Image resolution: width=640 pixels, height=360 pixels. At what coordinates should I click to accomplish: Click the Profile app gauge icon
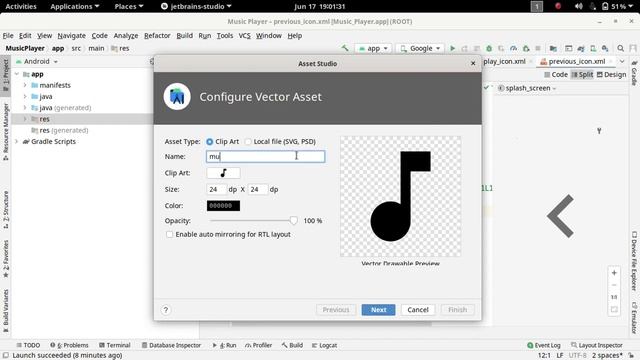tap(513, 48)
